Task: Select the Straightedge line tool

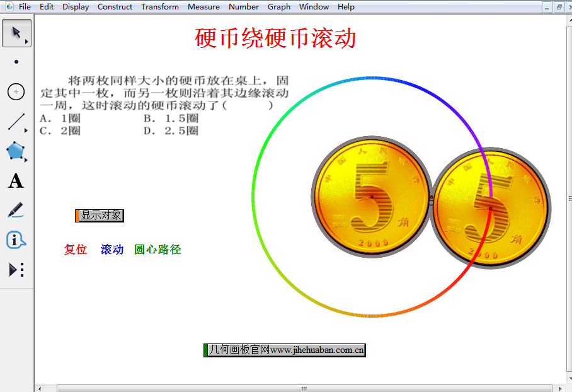Action: 16,122
